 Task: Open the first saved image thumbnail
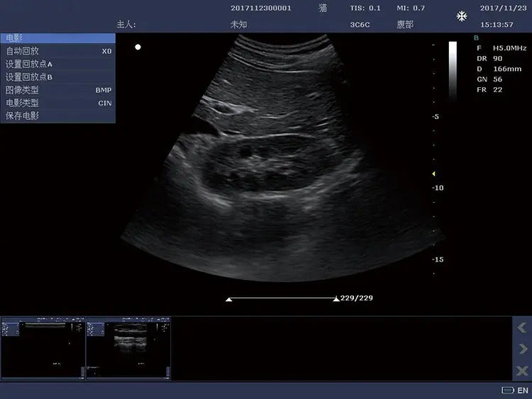[x=43, y=349]
